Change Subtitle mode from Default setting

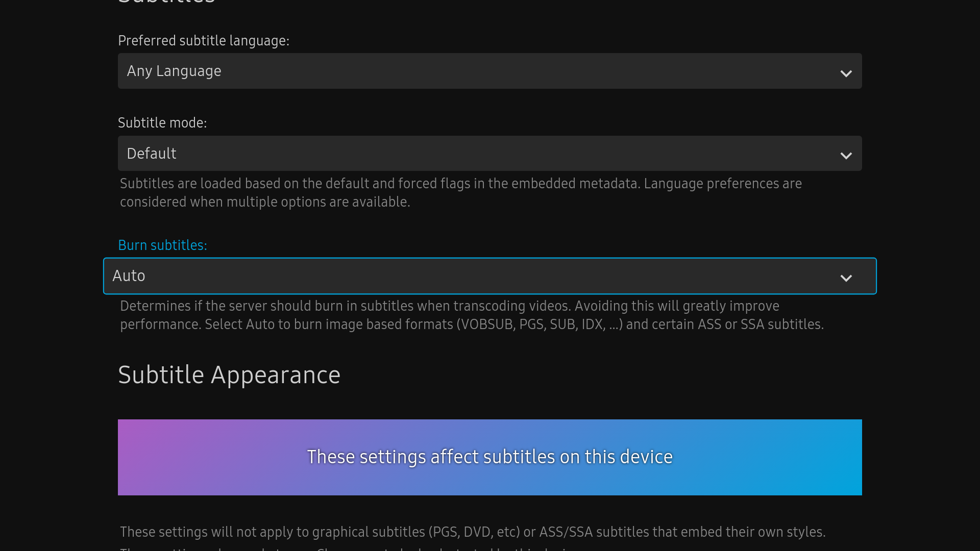pos(489,153)
